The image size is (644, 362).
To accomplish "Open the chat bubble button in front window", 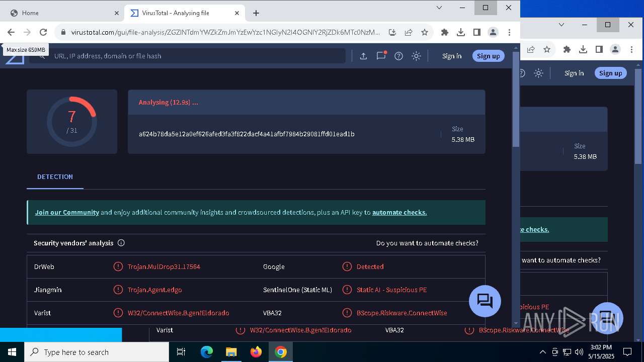I will pos(485,301).
